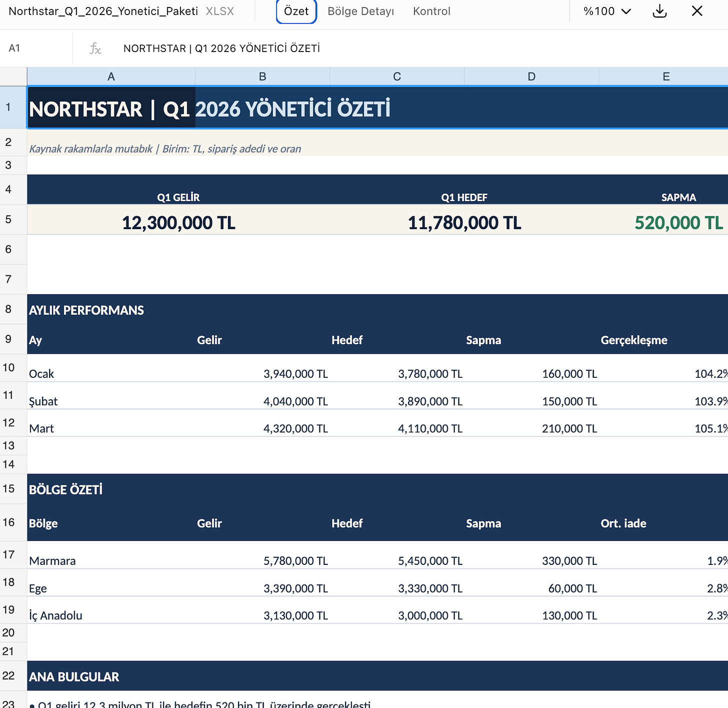
Task: Select the Özet sheet tab
Action: pyautogui.click(x=296, y=11)
